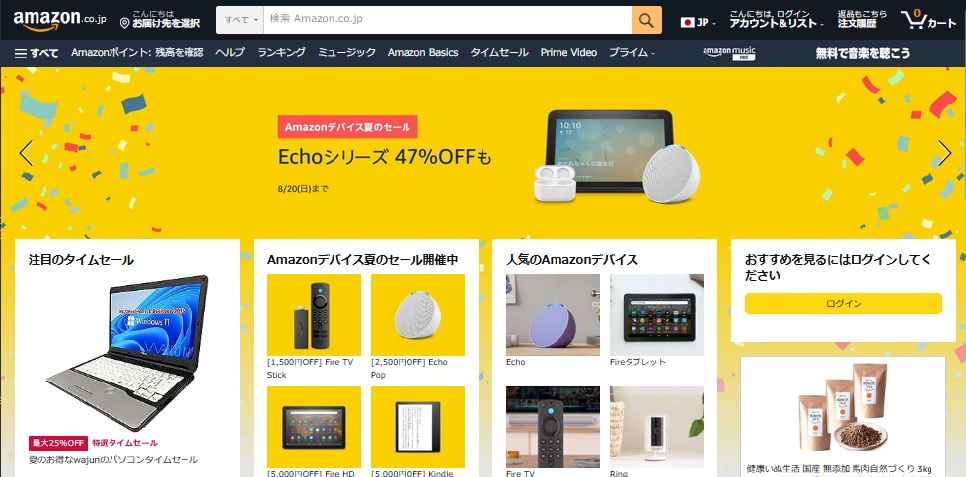Click the yellow ログイン button
The width and height of the screenshot is (966, 477).
coord(843,303)
